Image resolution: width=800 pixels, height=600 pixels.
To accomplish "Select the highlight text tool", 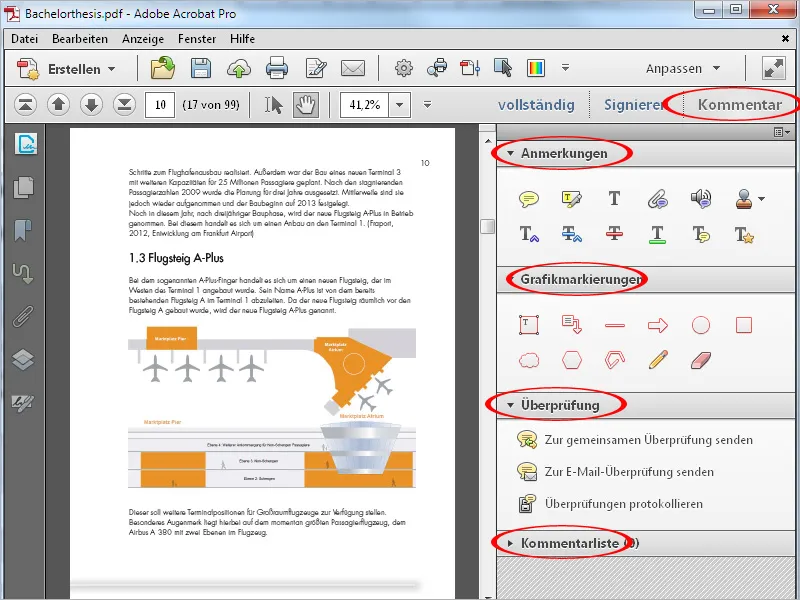I will click(x=571, y=198).
